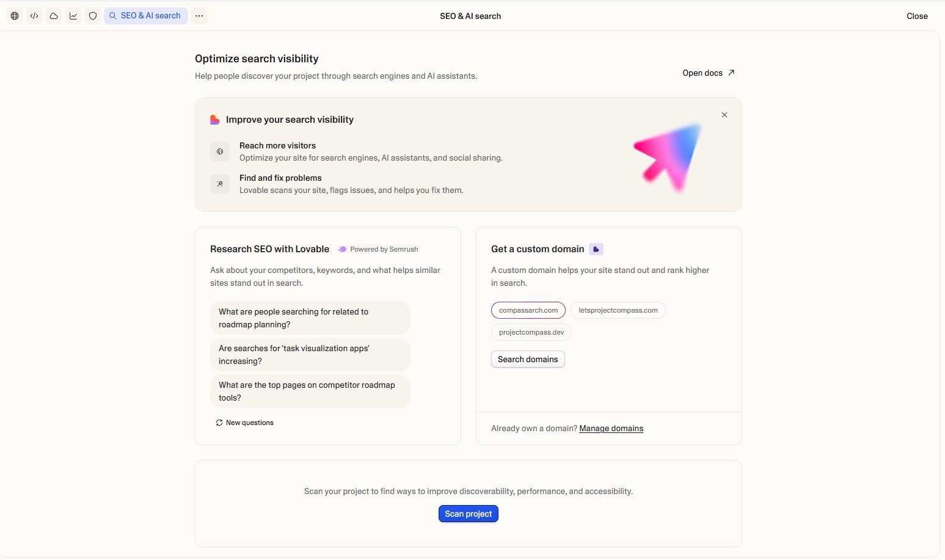Ask about people searching for roadmap planning
This screenshot has width=945, height=560.
[x=310, y=318]
